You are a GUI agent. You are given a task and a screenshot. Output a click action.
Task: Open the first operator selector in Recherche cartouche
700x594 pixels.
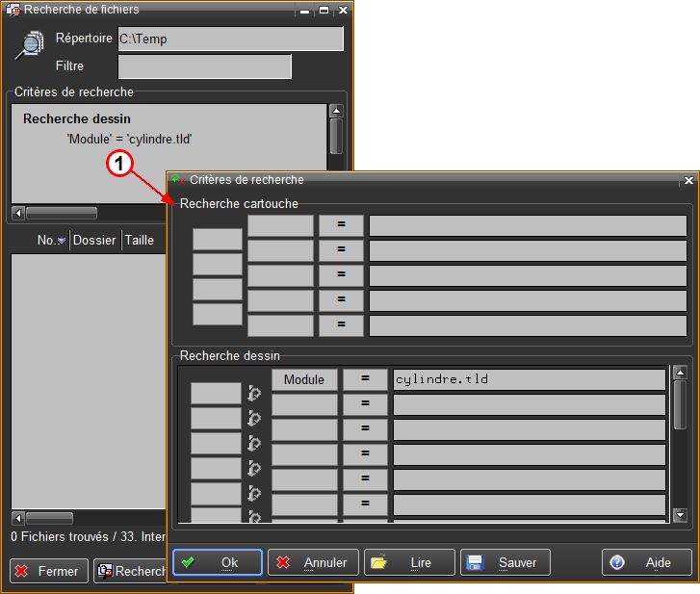[341, 225]
